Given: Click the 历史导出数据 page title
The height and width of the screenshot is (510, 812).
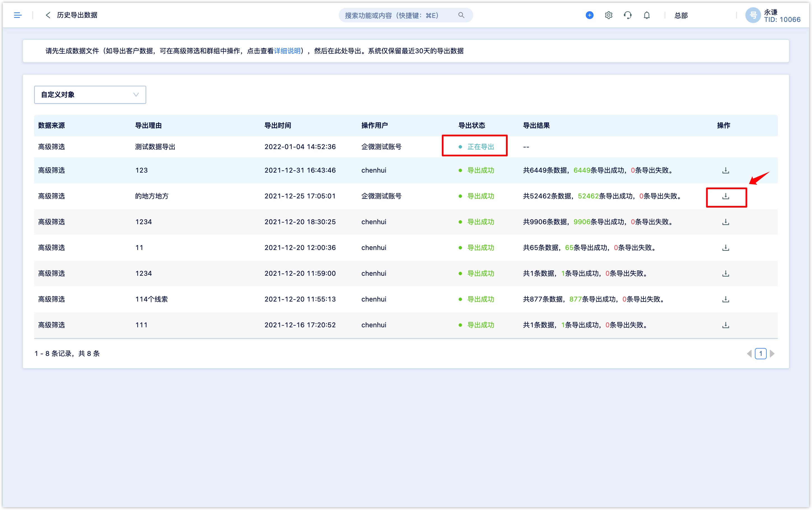Looking at the screenshot, I should point(77,15).
